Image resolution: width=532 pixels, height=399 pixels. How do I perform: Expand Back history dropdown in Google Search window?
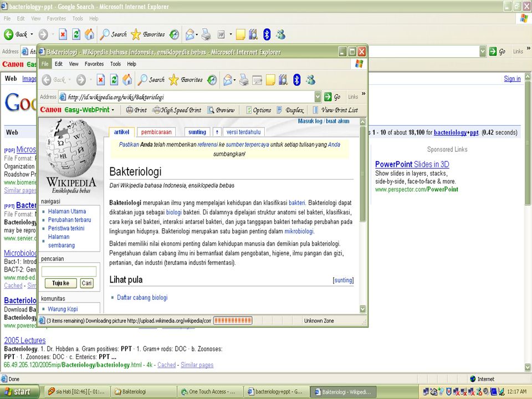pos(32,34)
